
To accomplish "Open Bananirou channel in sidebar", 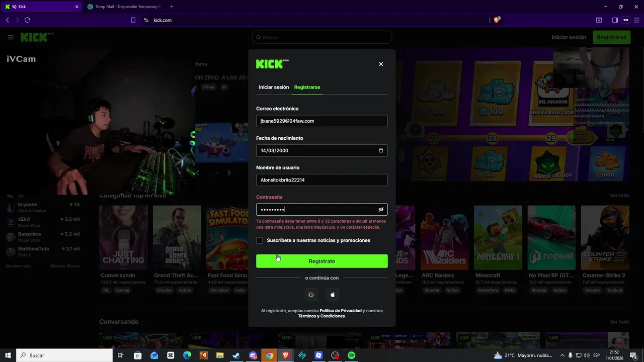I will [x=43, y=237].
